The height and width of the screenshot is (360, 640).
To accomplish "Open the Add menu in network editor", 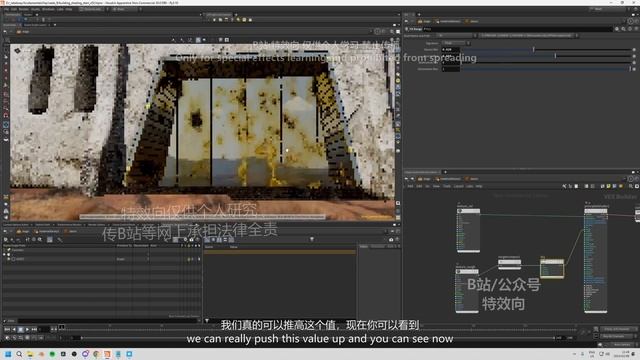I will [410, 186].
